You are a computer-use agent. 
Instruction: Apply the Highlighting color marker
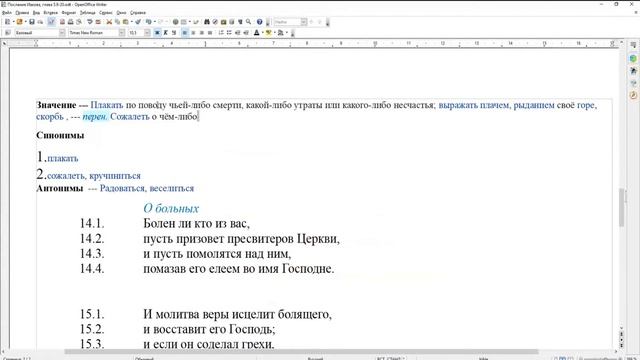point(269,33)
